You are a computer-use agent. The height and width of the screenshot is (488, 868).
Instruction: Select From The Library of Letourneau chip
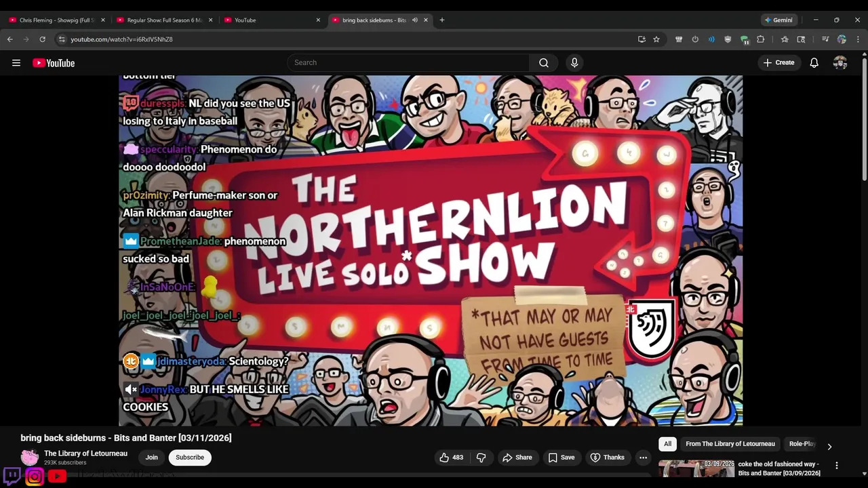pos(730,444)
